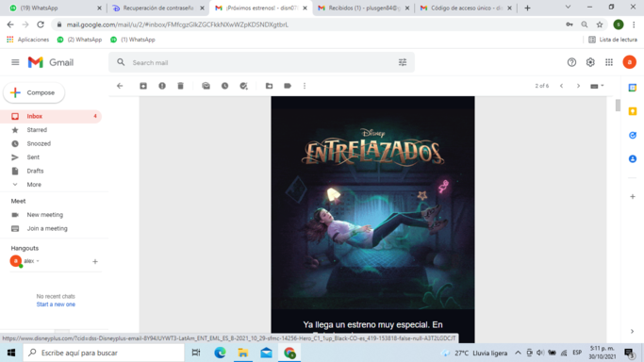Screen dimensions: 644x362
Task: Open Gmail settings gear
Action: point(590,62)
